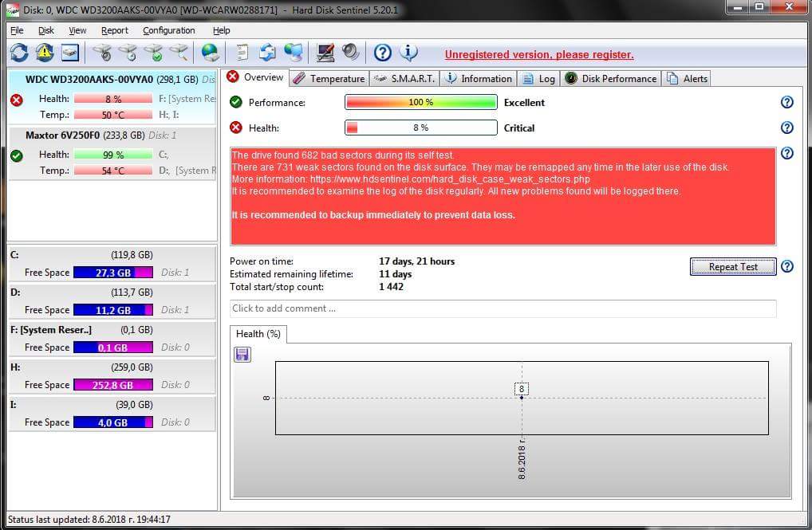Screen dimensions: 812x530
Task: Click the floppy save icon above health graph
Action: [x=242, y=355]
